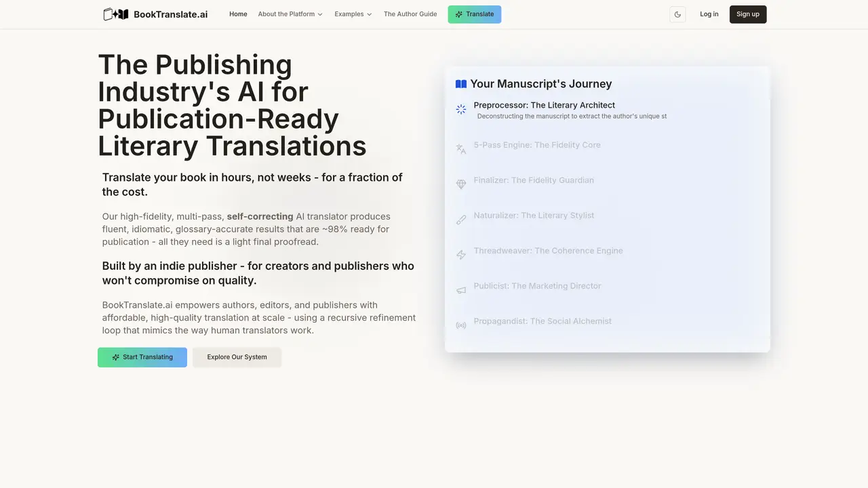Expand the About the Platform menu

290,14
